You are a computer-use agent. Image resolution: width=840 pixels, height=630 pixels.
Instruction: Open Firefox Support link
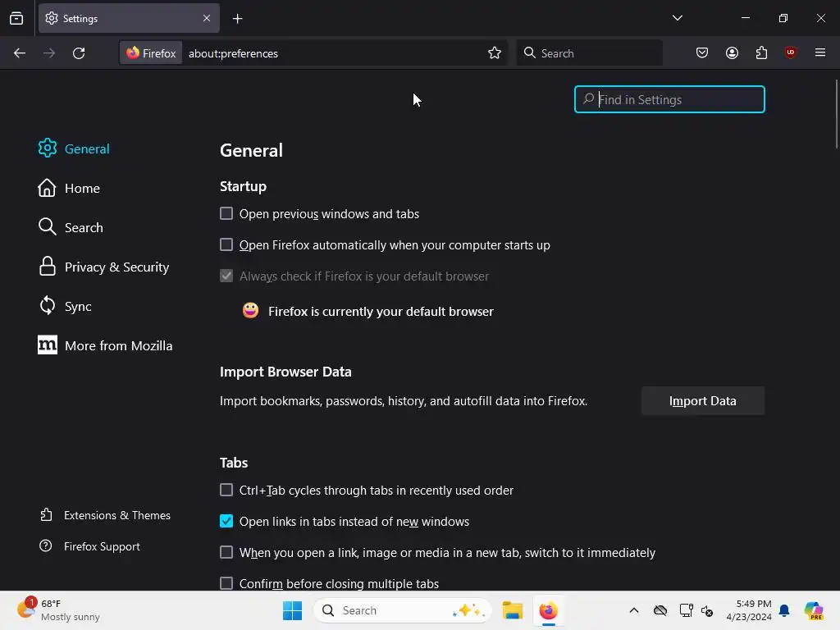tap(89, 546)
